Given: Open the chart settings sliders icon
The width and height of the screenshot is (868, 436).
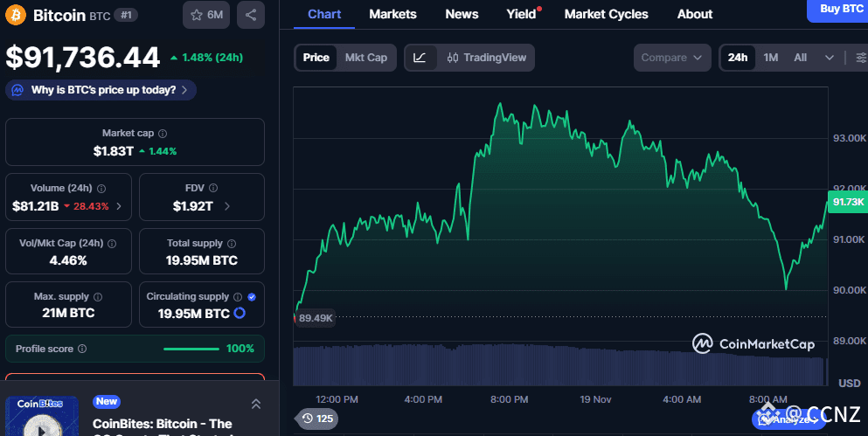Looking at the screenshot, I should [861, 58].
